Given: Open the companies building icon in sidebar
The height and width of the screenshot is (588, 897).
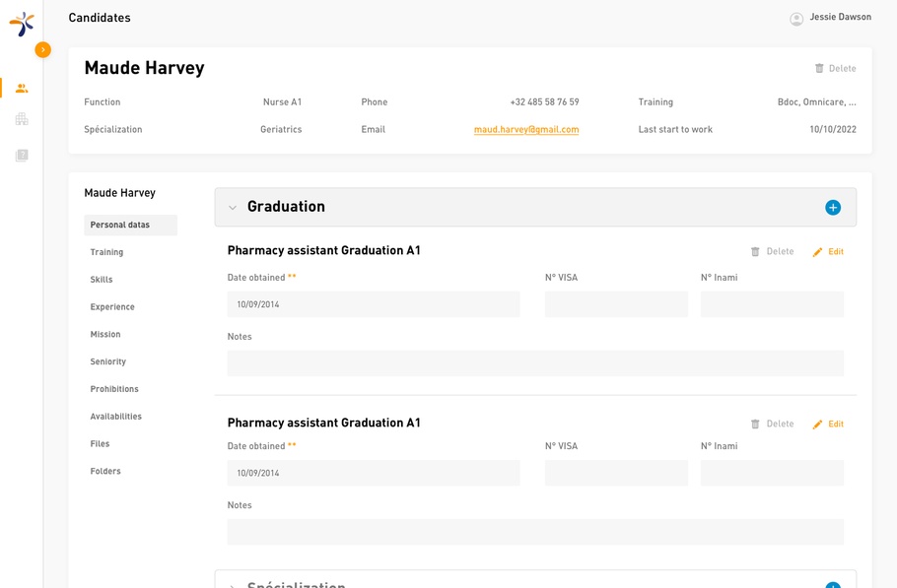Looking at the screenshot, I should pyautogui.click(x=22, y=119).
